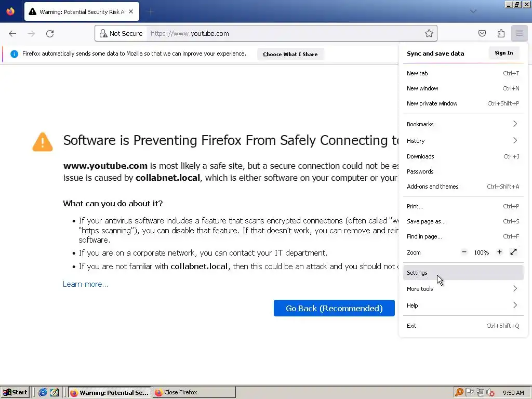Open the list all tabs dropdown arrow
The width and height of the screenshot is (532, 399).
click(473, 11)
